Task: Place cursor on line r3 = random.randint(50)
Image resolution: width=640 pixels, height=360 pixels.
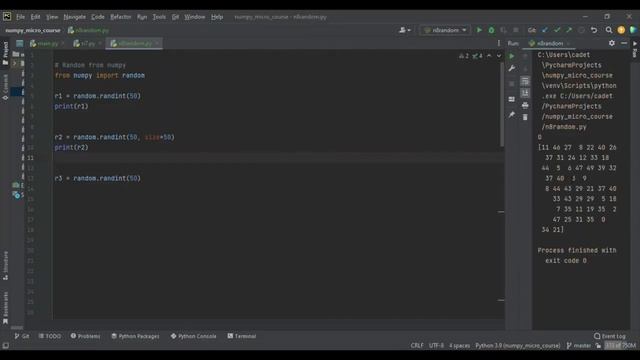Action: 98,178
